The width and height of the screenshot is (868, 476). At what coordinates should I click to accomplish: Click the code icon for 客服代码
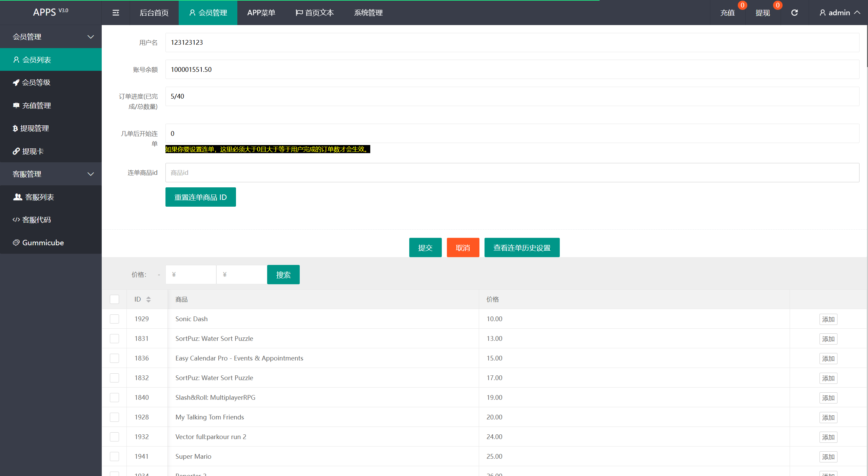[16, 220]
